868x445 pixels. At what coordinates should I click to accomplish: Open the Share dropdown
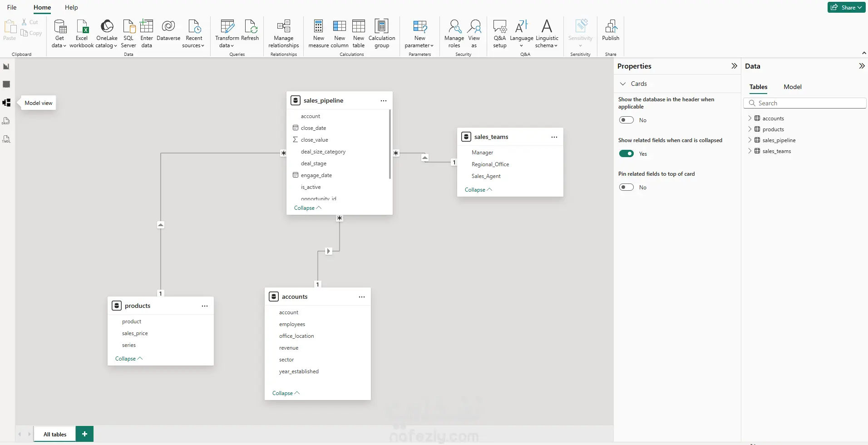846,7
